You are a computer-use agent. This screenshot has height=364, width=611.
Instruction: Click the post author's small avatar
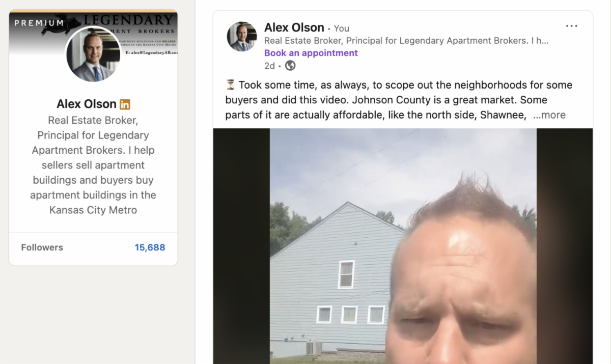coord(242,37)
